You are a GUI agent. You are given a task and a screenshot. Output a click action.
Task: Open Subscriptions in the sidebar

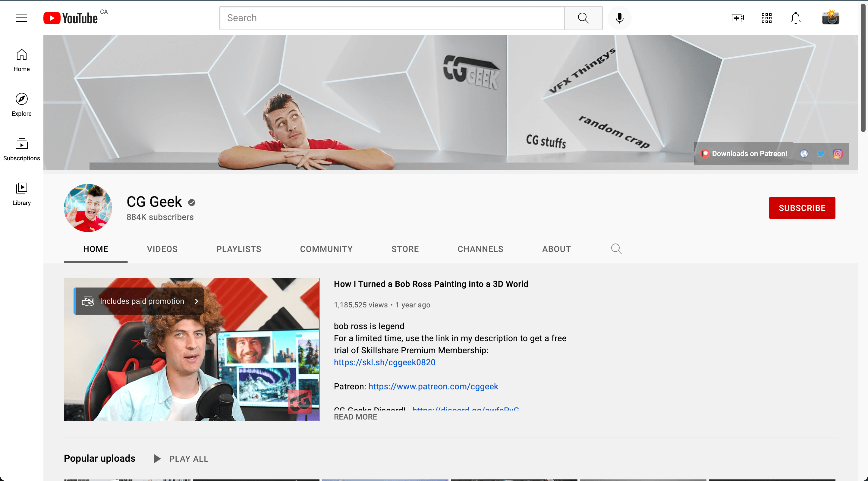tap(22, 149)
